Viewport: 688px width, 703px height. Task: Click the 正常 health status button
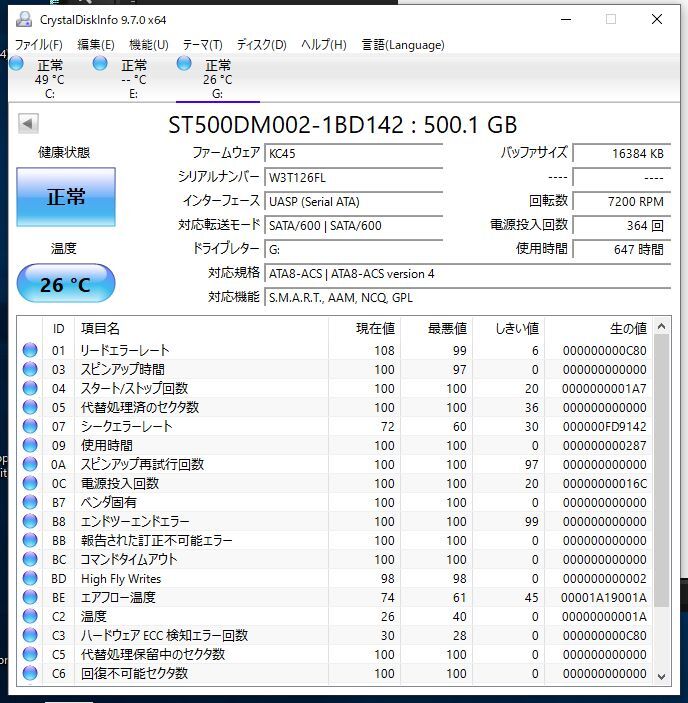click(x=66, y=197)
